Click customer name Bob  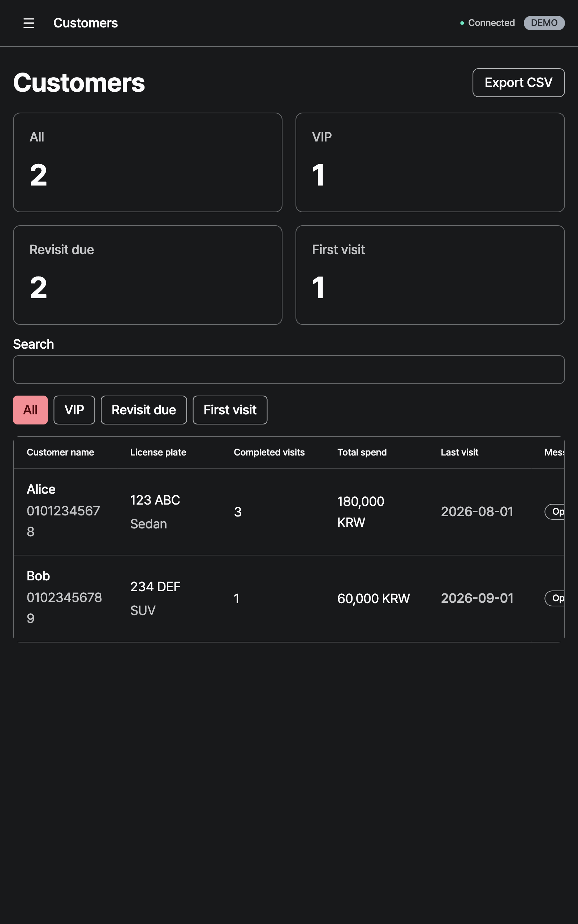click(x=38, y=576)
